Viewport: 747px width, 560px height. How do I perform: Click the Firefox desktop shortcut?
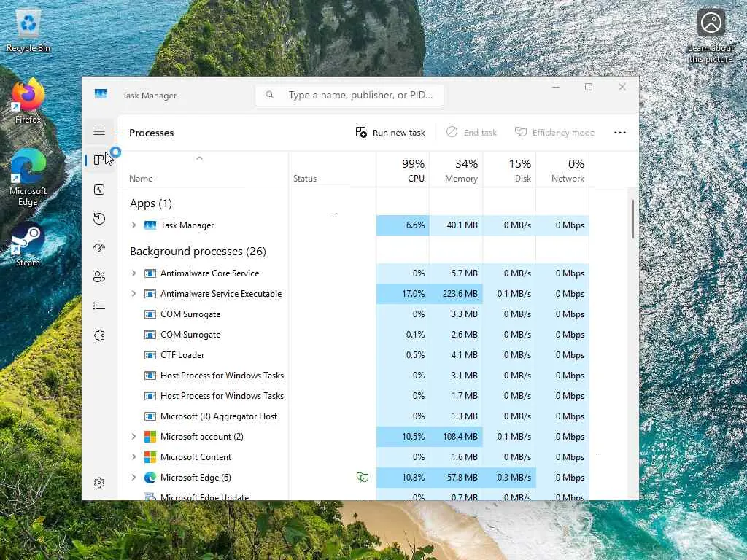coord(28,101)
